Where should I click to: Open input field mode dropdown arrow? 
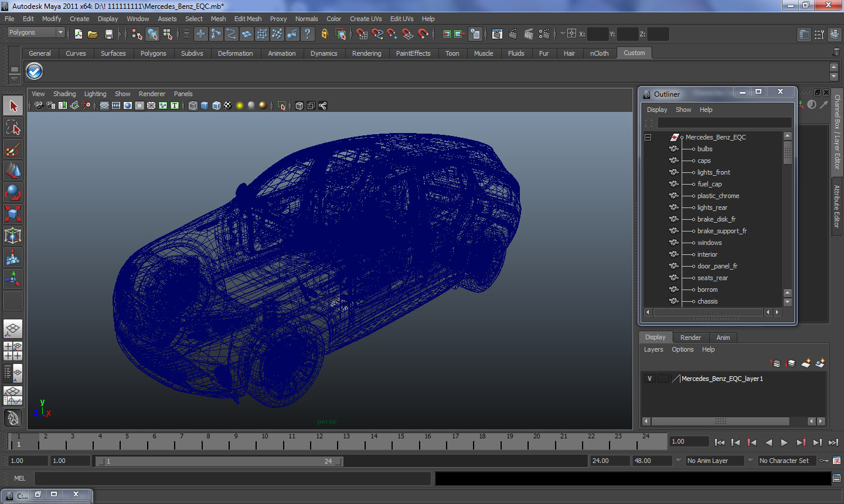click(562, 34)
